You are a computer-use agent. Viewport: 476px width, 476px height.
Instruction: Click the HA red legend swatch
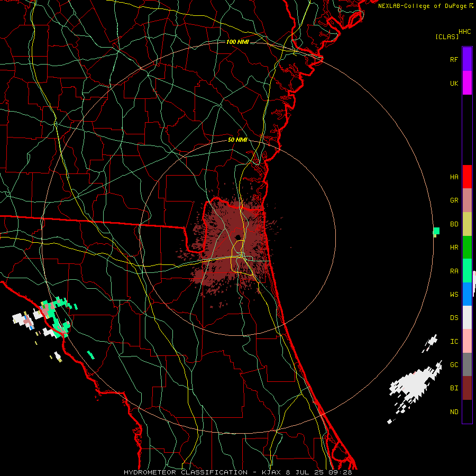(467, 177)
